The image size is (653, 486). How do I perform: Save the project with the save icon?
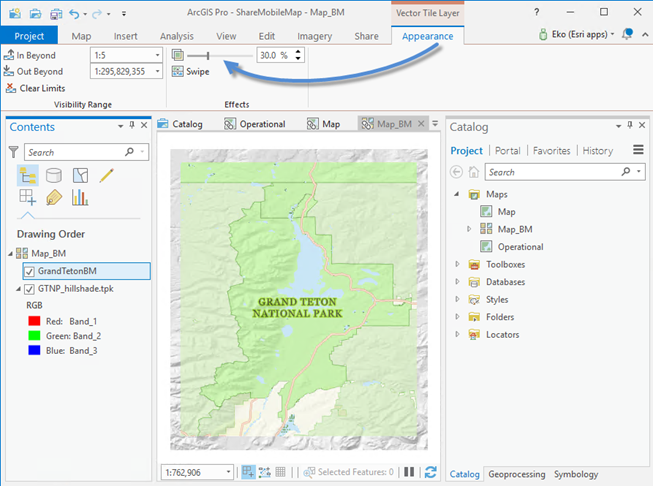tap(55, 14)
